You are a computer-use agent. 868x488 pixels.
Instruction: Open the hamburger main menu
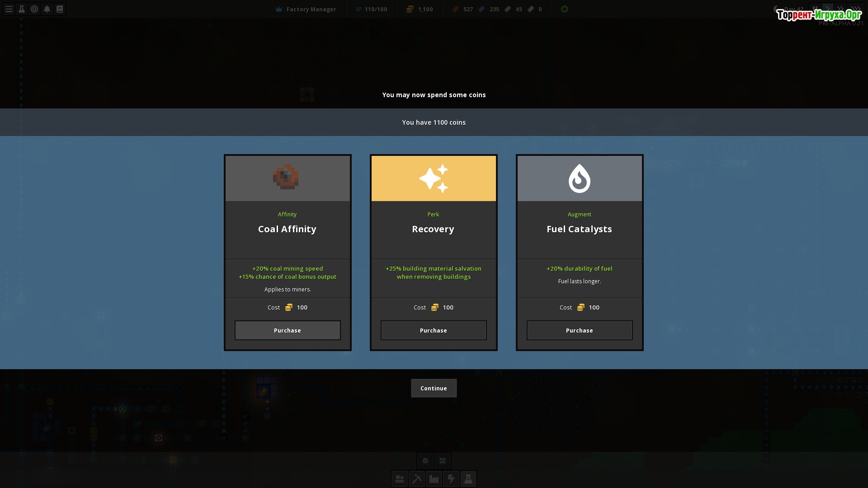pyautogui.click(x=9, y=9)
